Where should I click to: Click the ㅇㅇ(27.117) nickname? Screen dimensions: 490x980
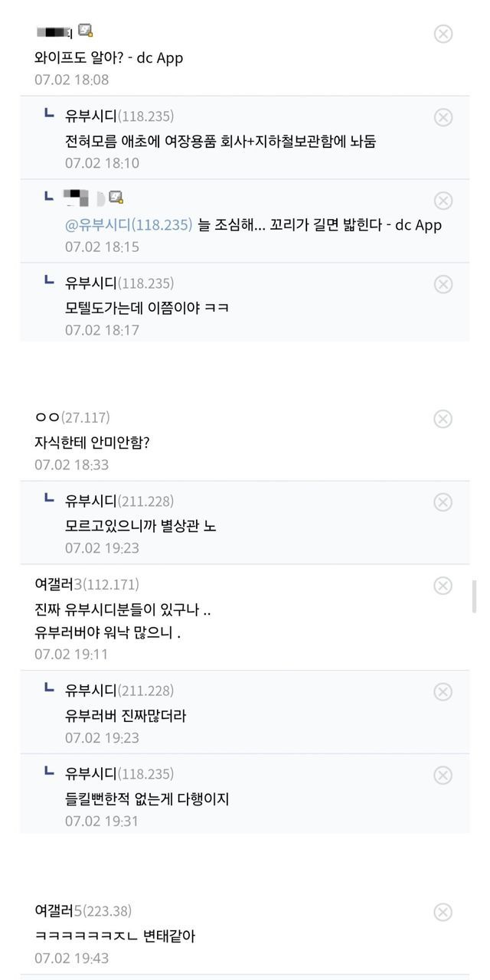72,417
